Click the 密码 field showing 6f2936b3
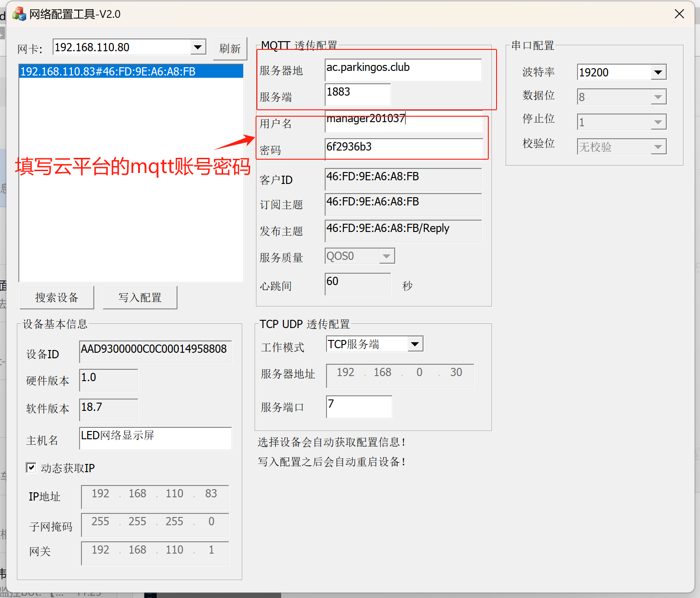The width and height of the screenshot is (700, 598). (404, 150)
